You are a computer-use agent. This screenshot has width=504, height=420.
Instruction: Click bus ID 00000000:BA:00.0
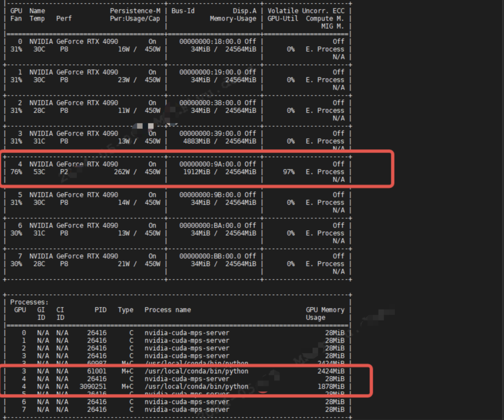click(210, 226)
